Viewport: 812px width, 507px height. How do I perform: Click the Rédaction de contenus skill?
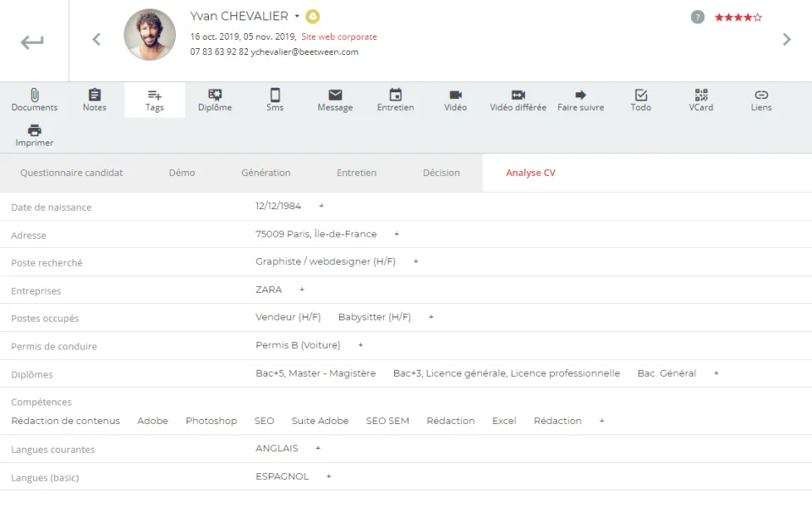click(x=65, y=421)
